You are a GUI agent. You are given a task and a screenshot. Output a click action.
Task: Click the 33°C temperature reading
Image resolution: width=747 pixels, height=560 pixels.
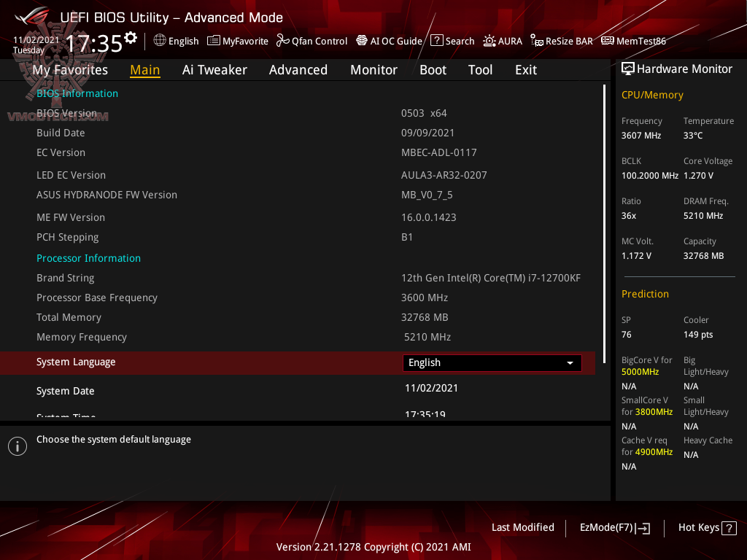(693, 136)
